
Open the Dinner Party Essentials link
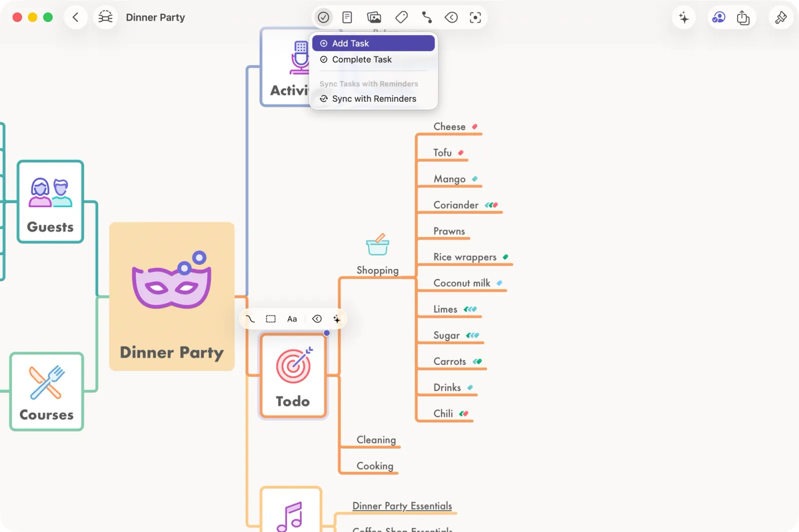click(x=402, y=506)
